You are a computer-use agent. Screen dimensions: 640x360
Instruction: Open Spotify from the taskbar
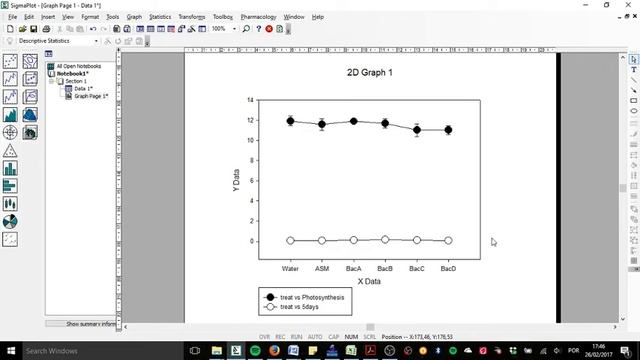pos(255,351)
